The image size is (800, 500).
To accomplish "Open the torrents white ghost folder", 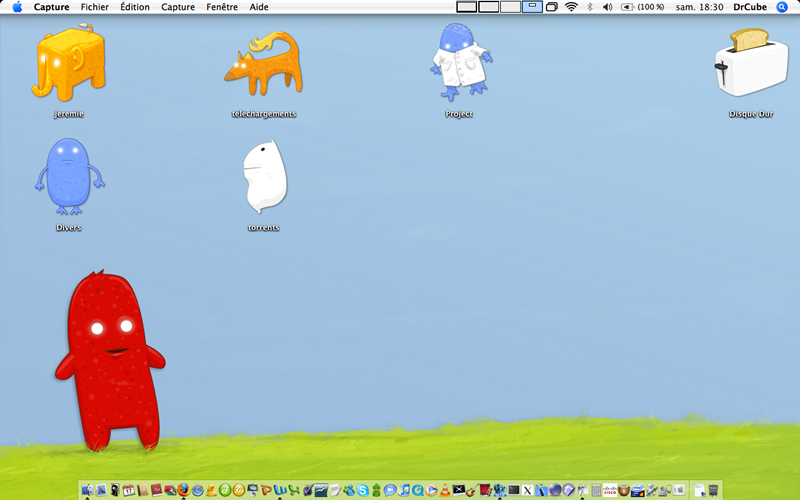I will [265, 177].
